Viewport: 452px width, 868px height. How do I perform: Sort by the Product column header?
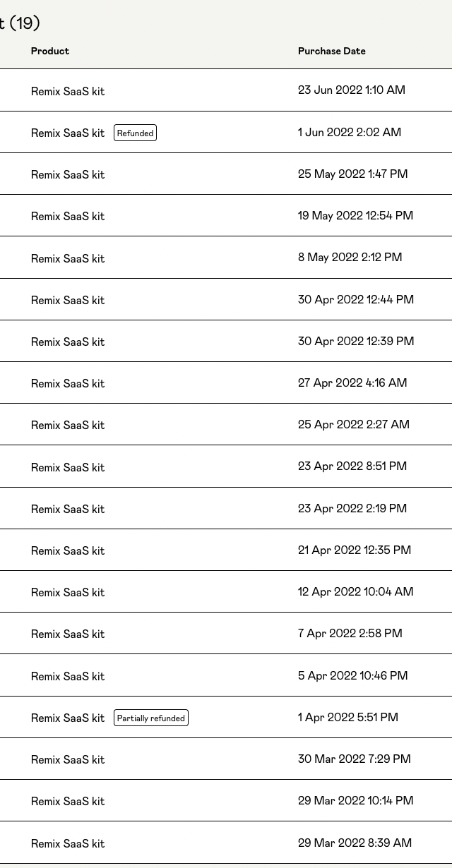point(50,51)
